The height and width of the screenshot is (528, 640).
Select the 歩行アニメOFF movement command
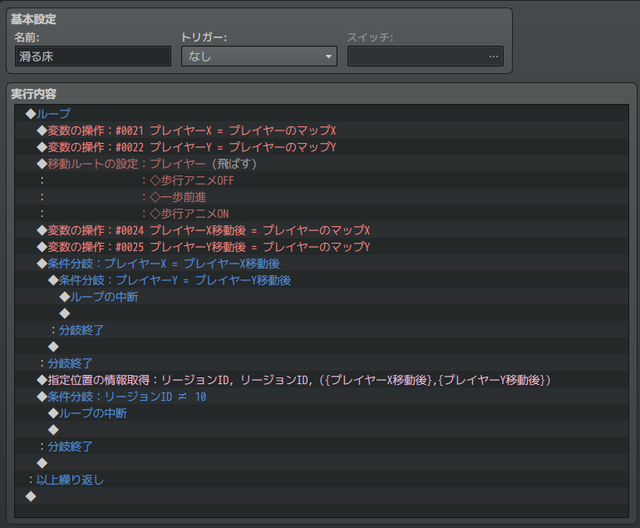[x=321, y=180]
